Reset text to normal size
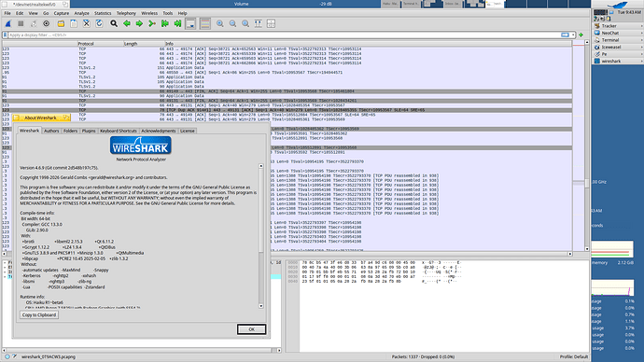This screenshot has height=362, width=644. 245,23
